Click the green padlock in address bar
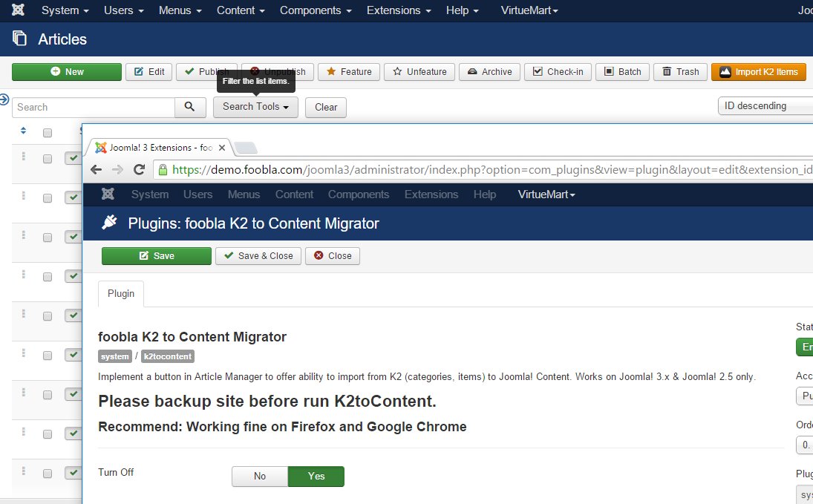 click(x=163, y=169)
